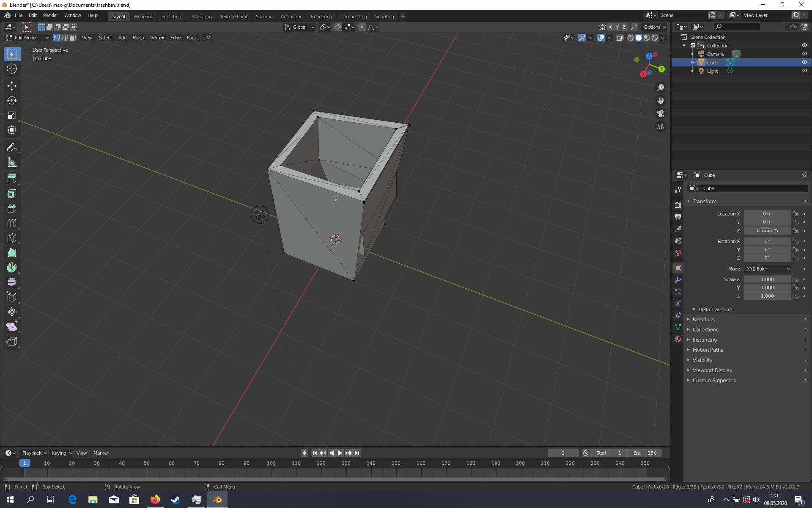Viewport: 812px width, 508px height.
Task: Open Steam from the Windows taskbar
Action: pyautogui.click(x=176, y=500)
